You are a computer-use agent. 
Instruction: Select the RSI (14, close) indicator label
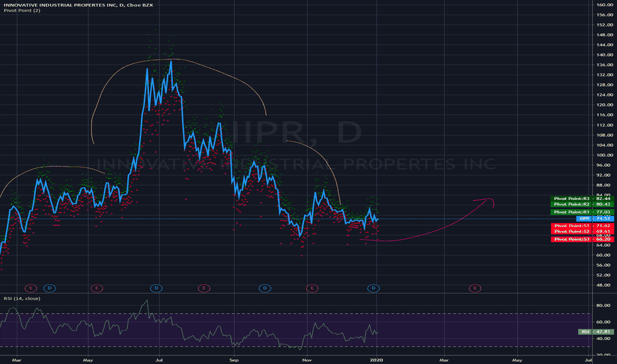click(x=22, y=298)
